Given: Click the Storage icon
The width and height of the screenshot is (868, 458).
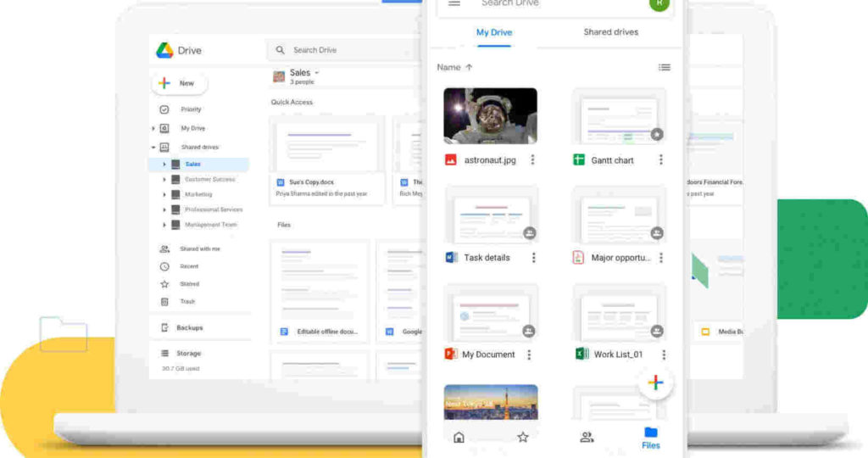Looking at the screenshot, I should [x=164, y=354].
